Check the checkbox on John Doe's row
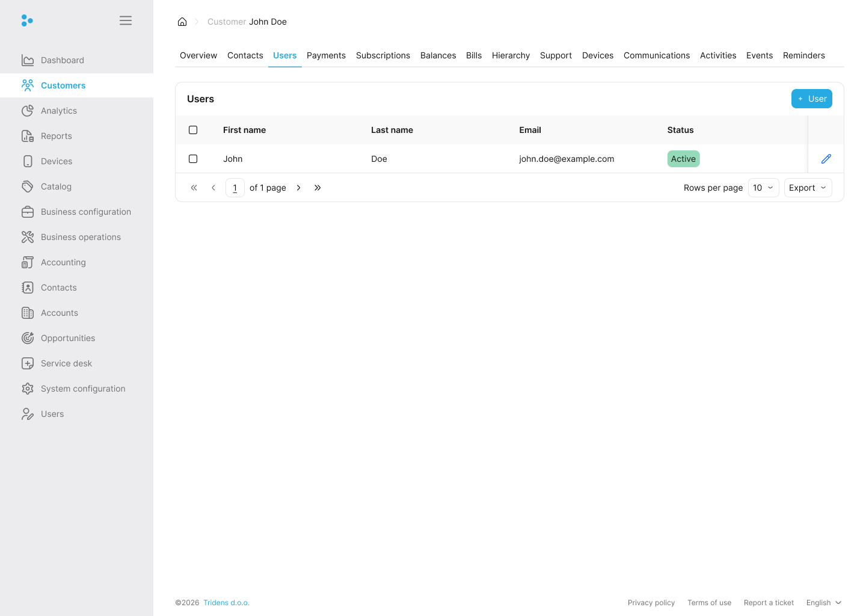 pyautogui.click(x=193, y=159)
